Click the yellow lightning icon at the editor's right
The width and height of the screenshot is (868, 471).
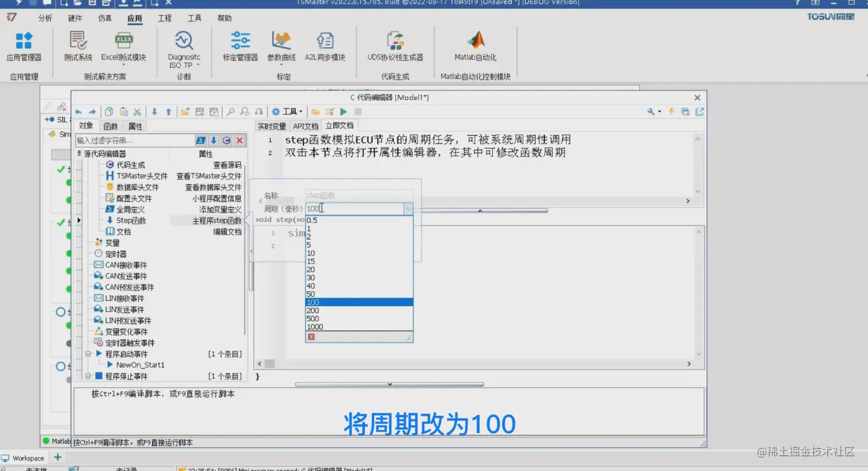click(671, 112)
